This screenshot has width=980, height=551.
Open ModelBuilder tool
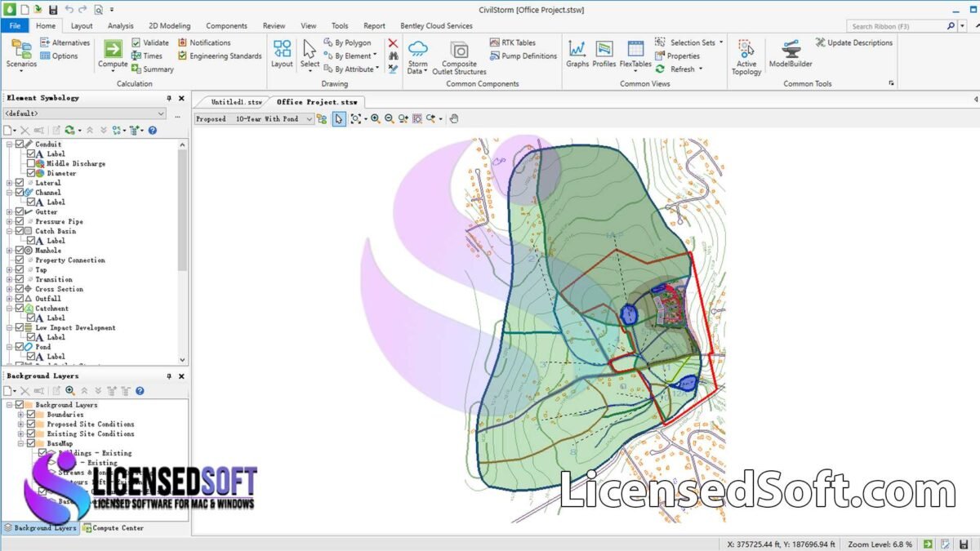791,54
